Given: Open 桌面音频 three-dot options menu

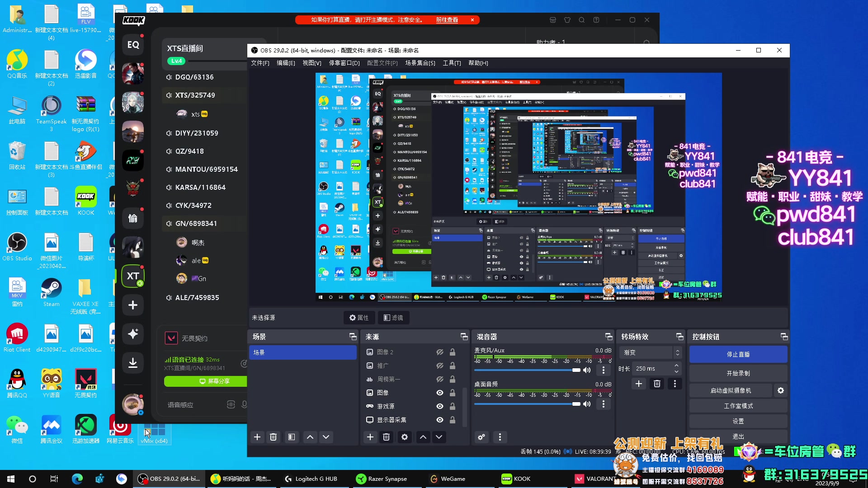Looking at the screenshot, I should 603,404.
